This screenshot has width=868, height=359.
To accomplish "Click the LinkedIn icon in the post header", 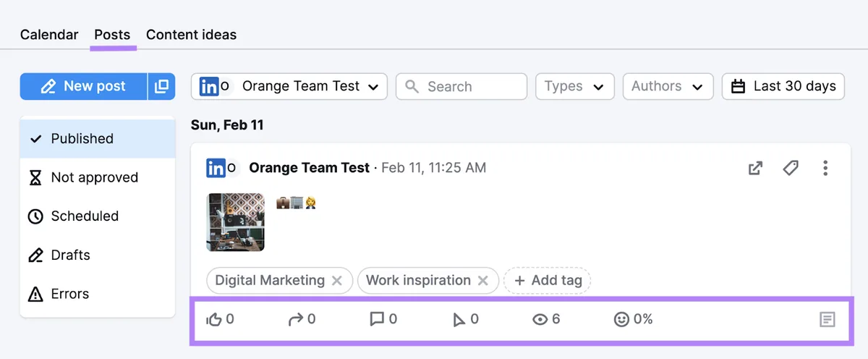I will click(x=216, y=168).
